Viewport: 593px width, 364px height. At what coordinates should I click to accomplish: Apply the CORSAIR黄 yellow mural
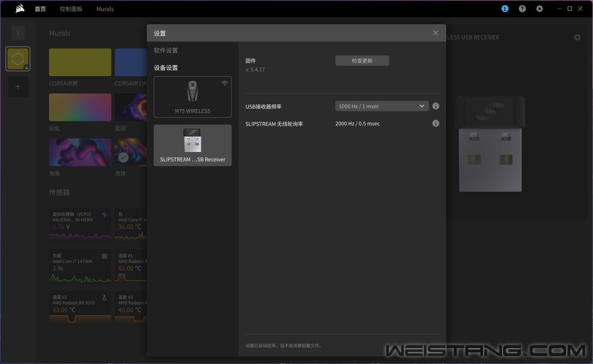tap(80, 62)
